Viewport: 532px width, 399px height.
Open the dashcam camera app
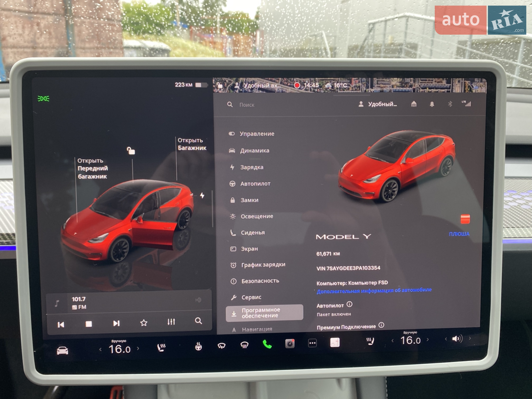pos(290,344)
